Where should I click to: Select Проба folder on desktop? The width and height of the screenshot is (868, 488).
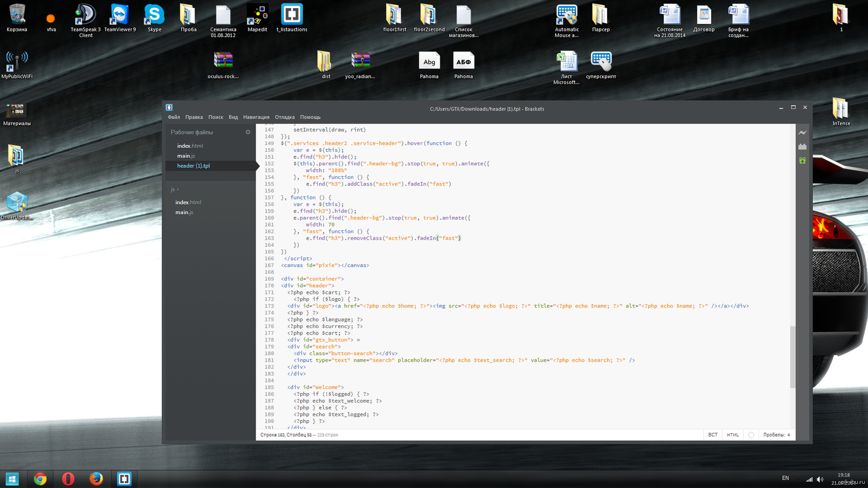[x=188, y=18]
